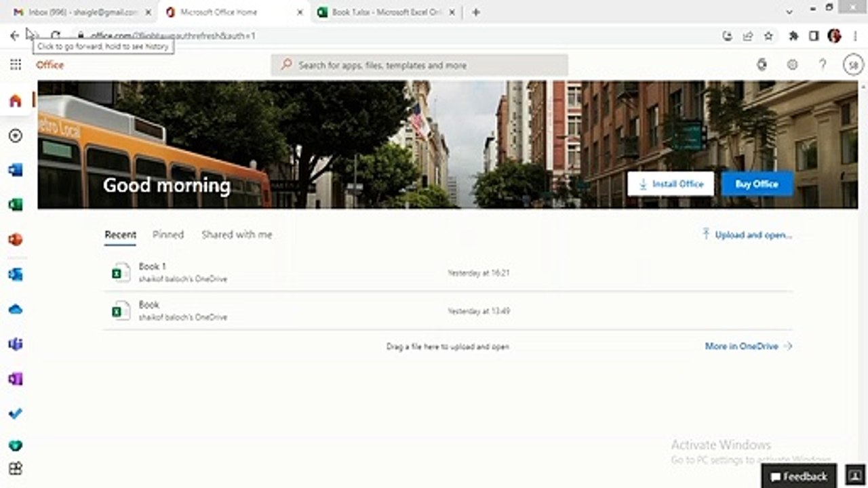868x488 pixels.
Task: Open the Office app launcher grid
Action: (16, 65)
